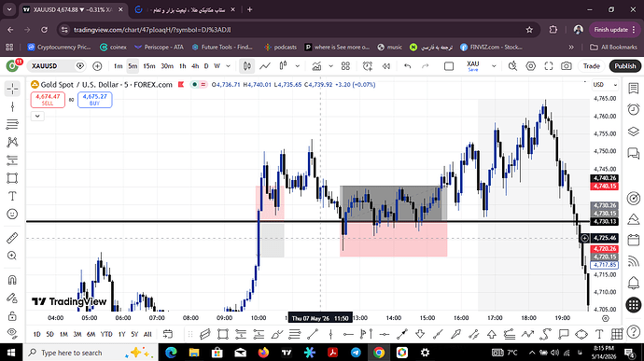644x361 pixels.
Task: Click the red flag next to symbol title
Action: [181, 85]
